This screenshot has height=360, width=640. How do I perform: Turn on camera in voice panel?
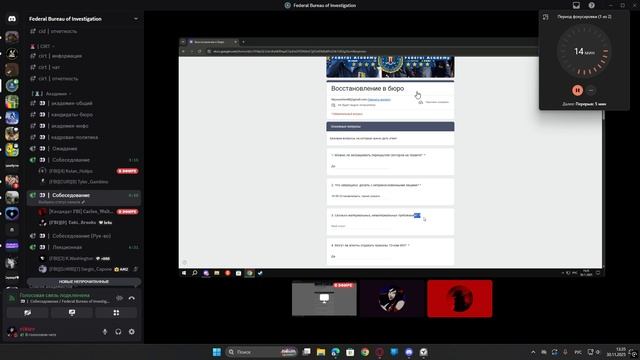(27, 313)
